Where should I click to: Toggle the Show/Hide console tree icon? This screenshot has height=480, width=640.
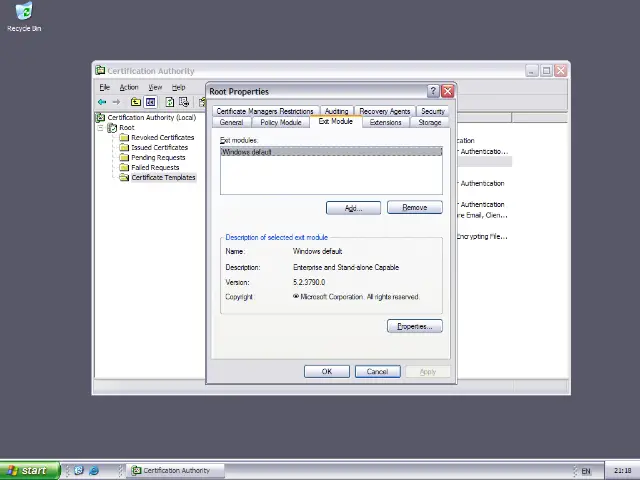151,102
